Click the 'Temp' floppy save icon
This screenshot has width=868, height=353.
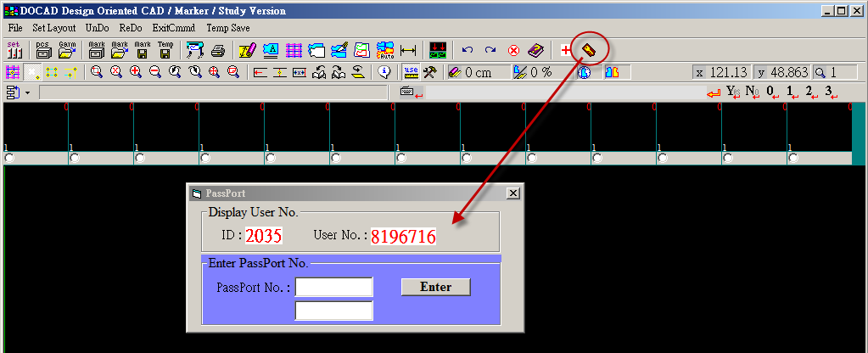(165, 50)
